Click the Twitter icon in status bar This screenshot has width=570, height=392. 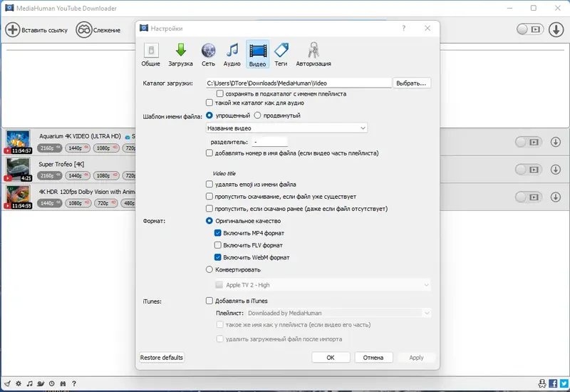pyautogui.click(x=564, y=383)
